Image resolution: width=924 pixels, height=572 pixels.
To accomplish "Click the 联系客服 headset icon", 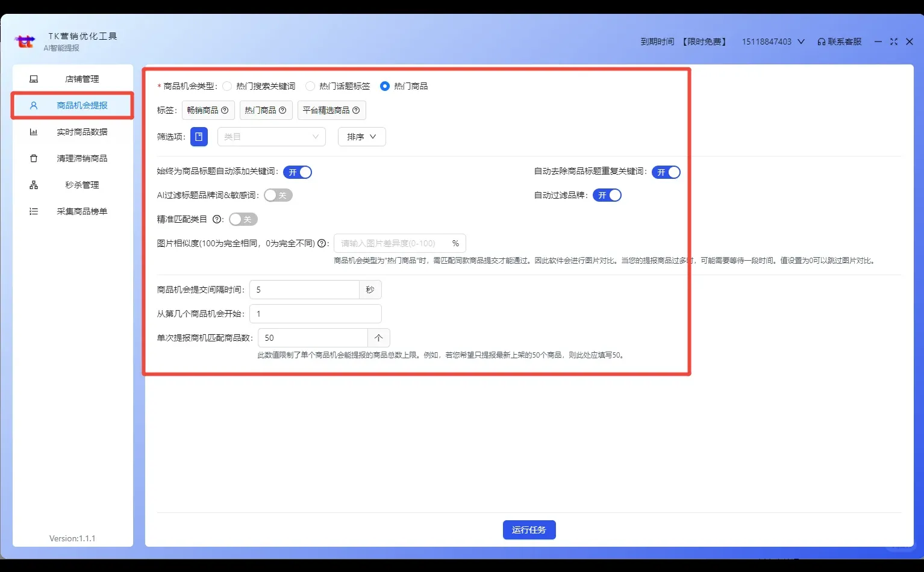I will point(822,41).
